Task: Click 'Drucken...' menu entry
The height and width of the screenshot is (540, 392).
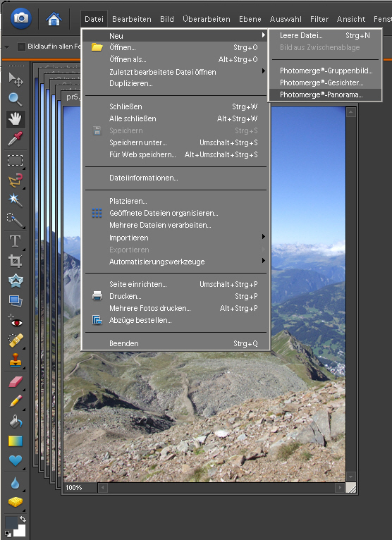Action: click(x=176, y=296)
